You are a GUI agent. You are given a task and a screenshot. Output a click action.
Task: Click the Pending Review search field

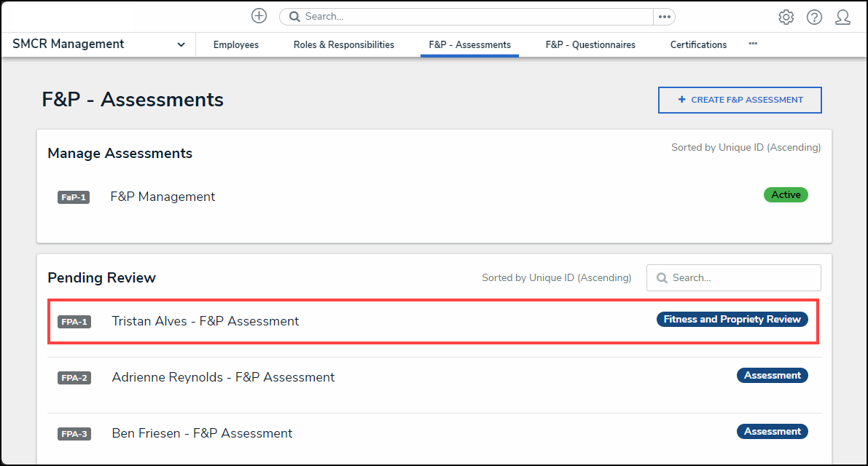733,277
